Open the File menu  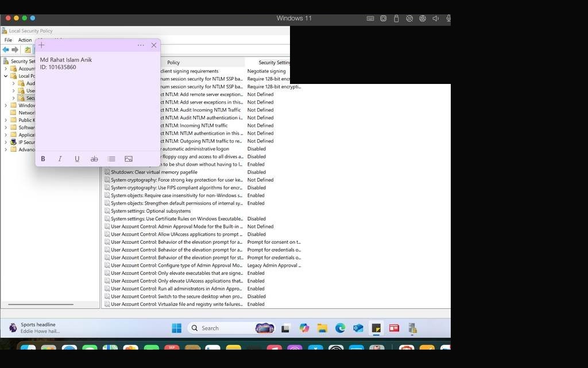(8, 40)
